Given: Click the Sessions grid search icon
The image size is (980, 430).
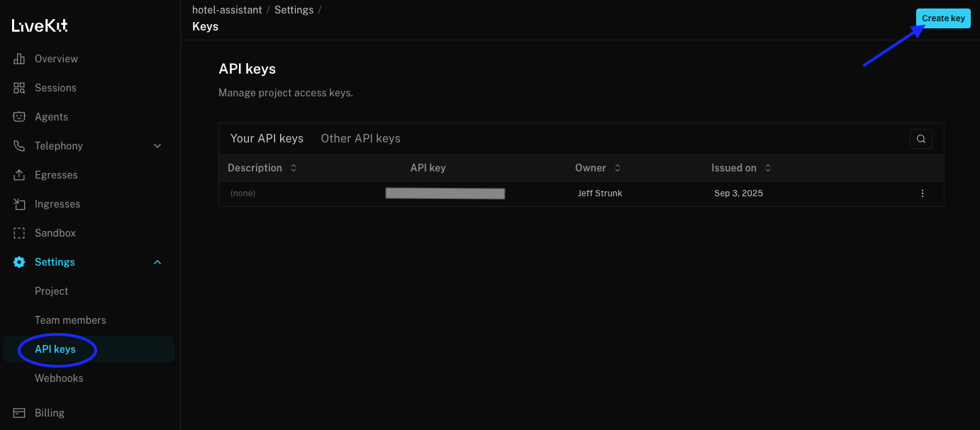Looking at the screenshot, I should coord(19,88).
